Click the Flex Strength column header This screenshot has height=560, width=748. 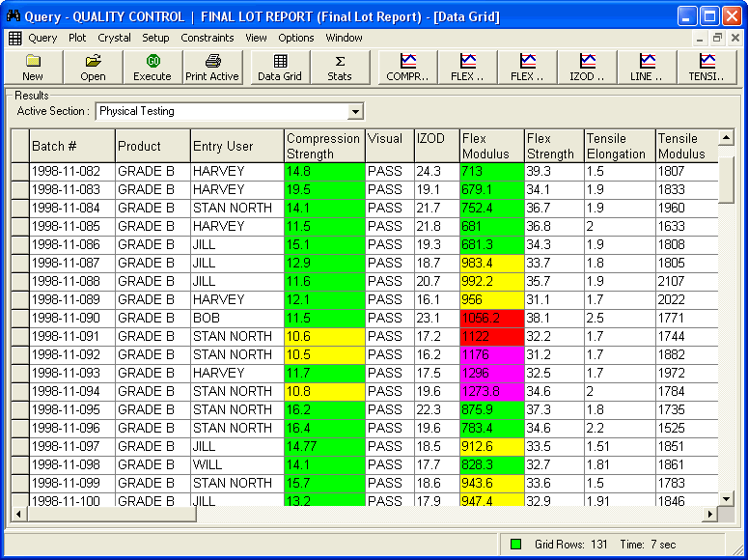pos(554,146)
